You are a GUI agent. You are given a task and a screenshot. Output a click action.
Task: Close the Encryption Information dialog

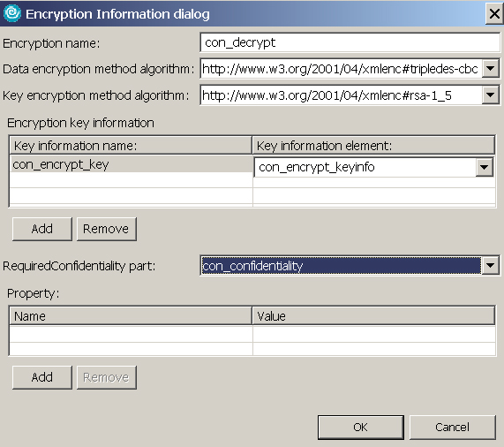494,14
